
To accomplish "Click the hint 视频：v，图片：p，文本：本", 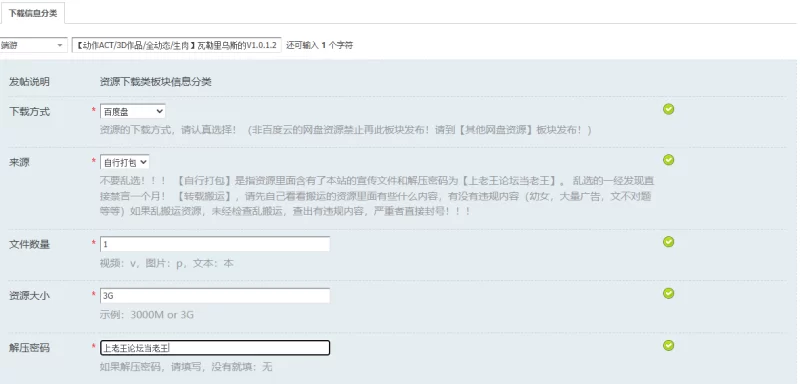I will click(167, 264).
